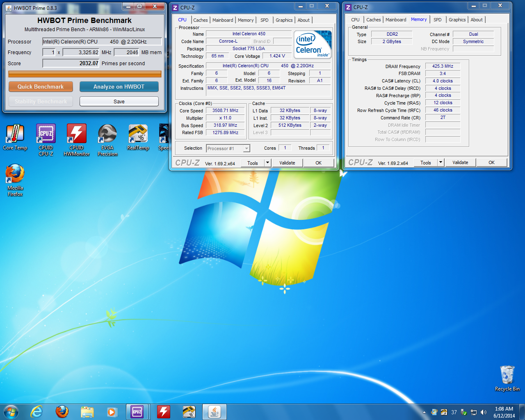Open Memory tab in left CPU-Z window
The height and width of the screenshot is (420, 525).
pos(246,20)
